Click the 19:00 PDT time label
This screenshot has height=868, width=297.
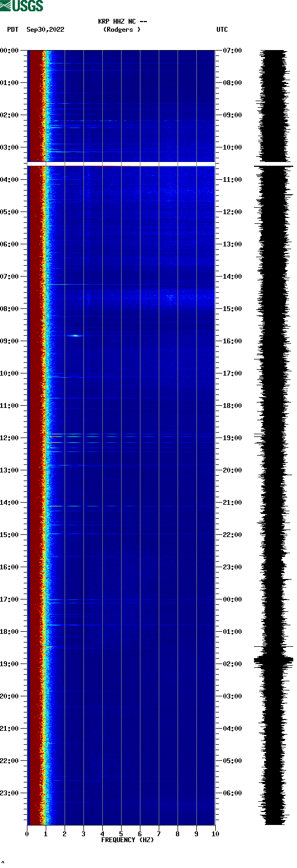[9, 664]
